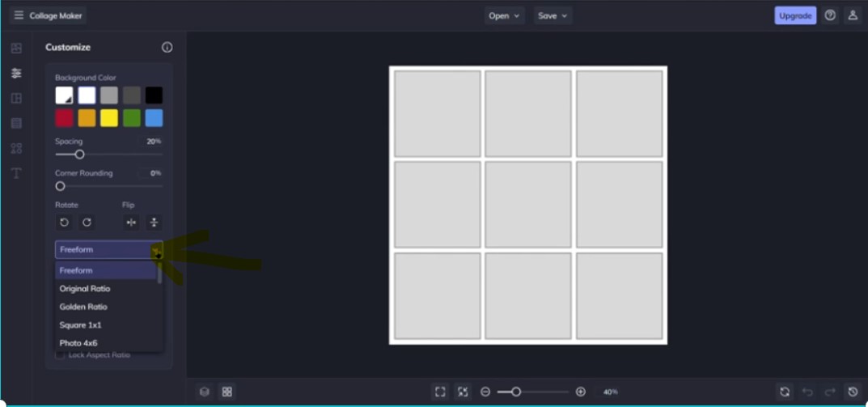The height and width of the screenshot is (407, 868).
Task: Click the zoom in plus icon
Action: (x=580, y=392)
